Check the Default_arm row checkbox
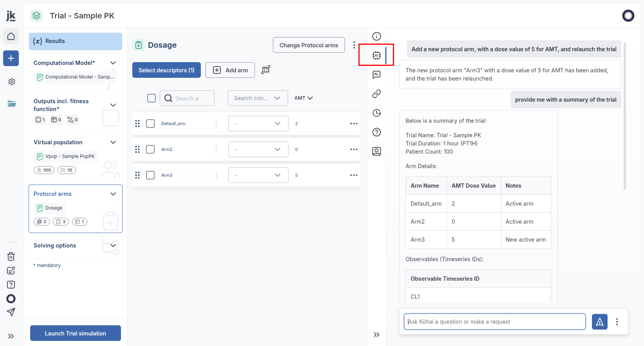Screen dimensions: 644x346 click(x=150, y=124)
